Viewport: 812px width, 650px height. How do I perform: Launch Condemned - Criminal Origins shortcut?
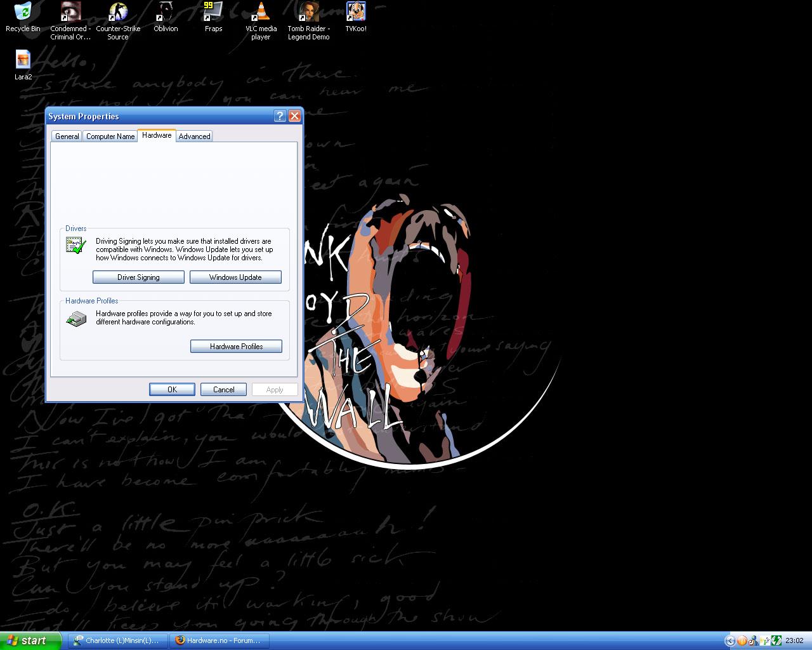click(70, 21)
